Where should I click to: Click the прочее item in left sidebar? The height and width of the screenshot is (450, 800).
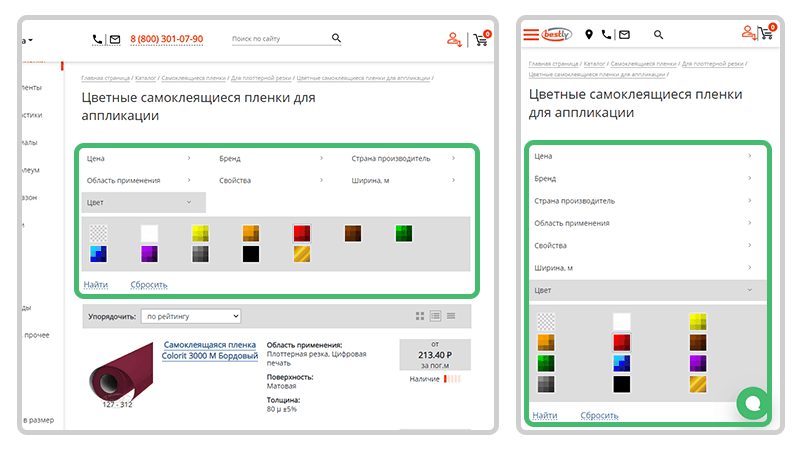click(x=37, y=335)
